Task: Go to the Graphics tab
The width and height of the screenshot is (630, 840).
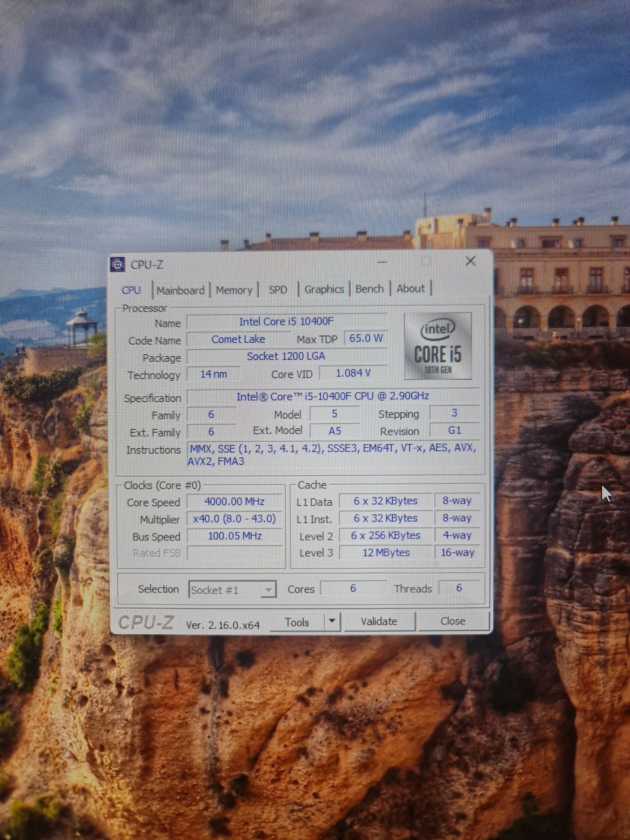Action: point(324,289)
